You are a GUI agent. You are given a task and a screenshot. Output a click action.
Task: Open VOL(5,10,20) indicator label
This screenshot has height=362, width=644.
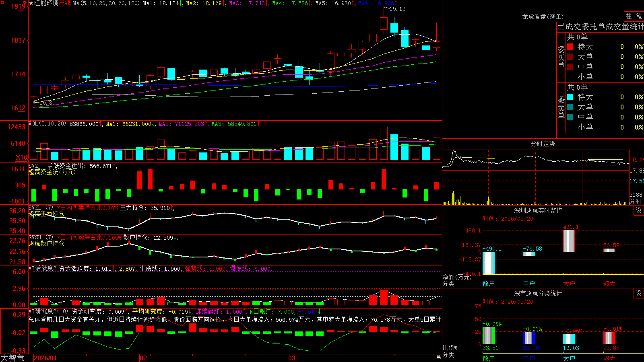(47, 124)
